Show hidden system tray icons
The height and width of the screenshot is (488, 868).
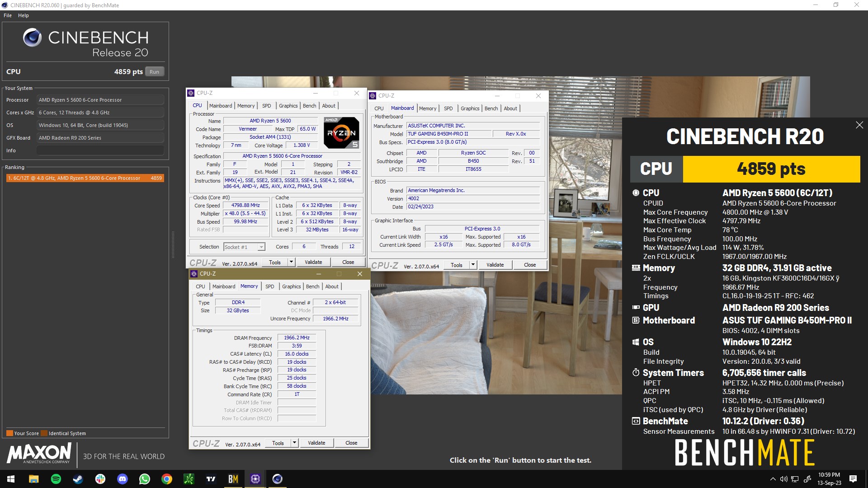tap(773, 479)
